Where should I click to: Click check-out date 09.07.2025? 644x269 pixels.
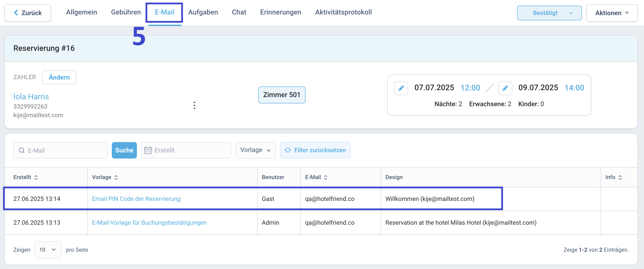[x=538, y=88]
